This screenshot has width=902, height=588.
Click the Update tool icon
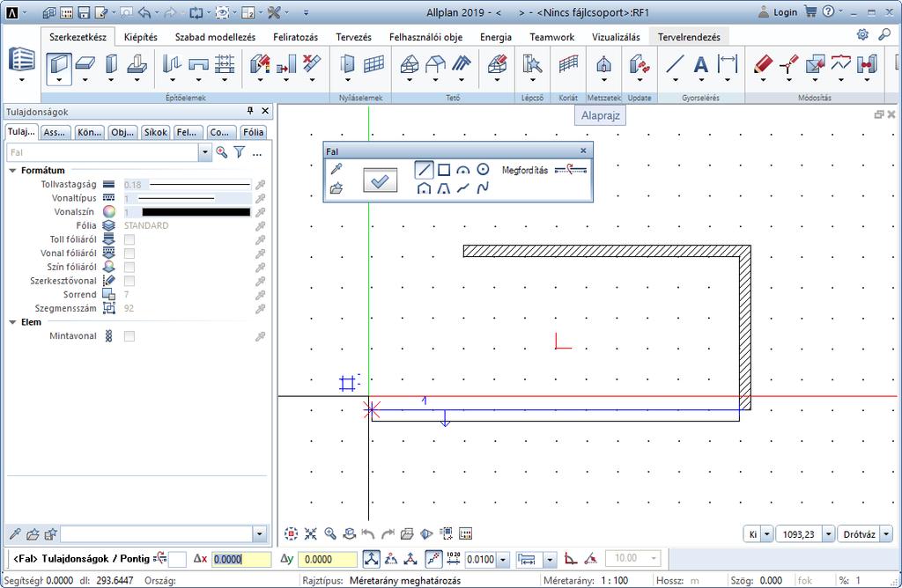click(x=640, y=63)
